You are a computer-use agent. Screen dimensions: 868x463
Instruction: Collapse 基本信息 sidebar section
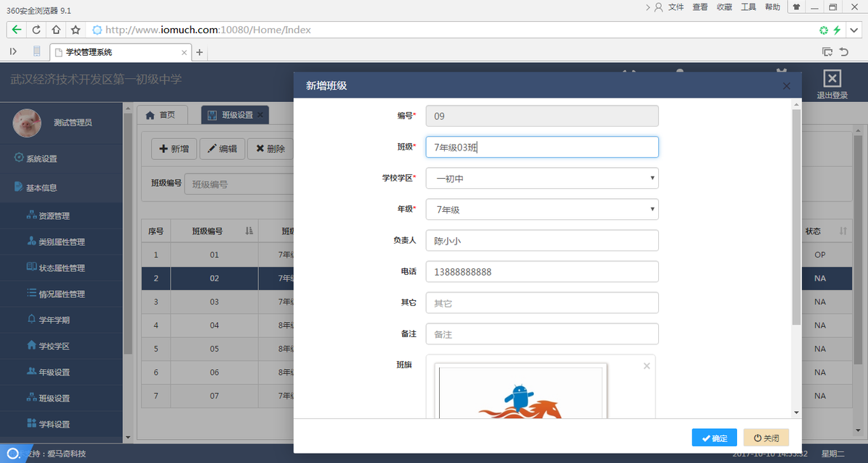coord(61,187)
